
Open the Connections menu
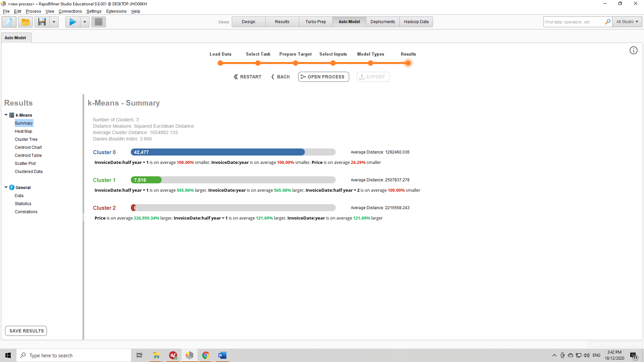[70, 11]
